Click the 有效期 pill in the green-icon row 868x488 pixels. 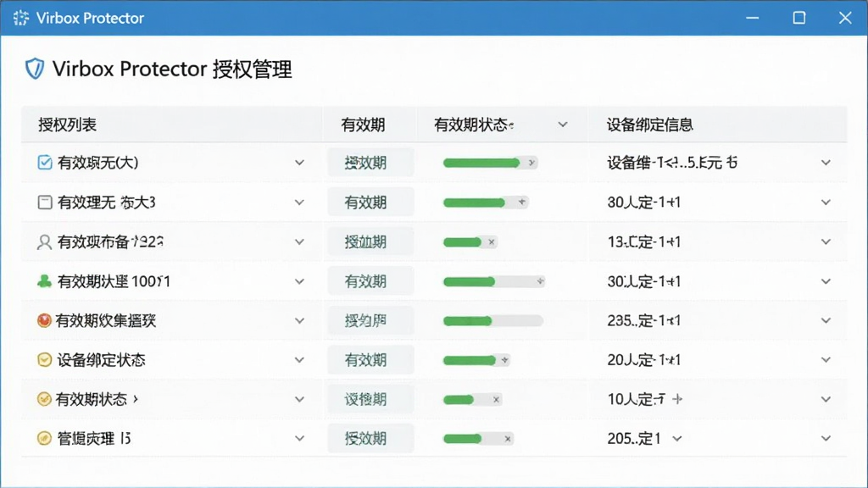point(370,281)
